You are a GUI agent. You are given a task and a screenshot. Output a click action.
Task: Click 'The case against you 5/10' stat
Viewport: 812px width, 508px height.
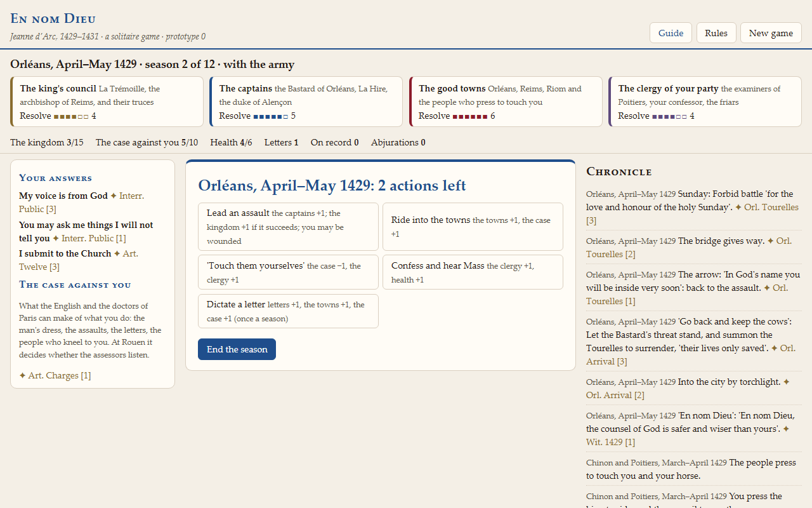tap(147, 142)
